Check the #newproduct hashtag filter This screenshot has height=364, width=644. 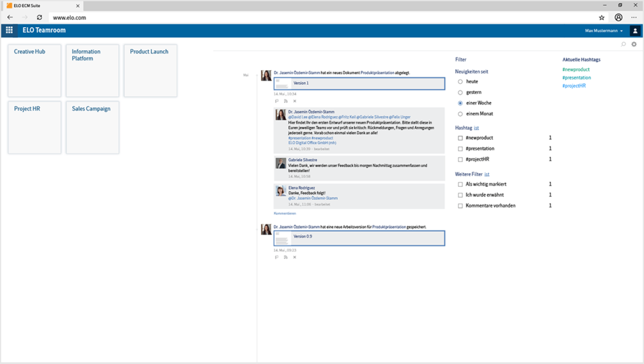(460, 138)
